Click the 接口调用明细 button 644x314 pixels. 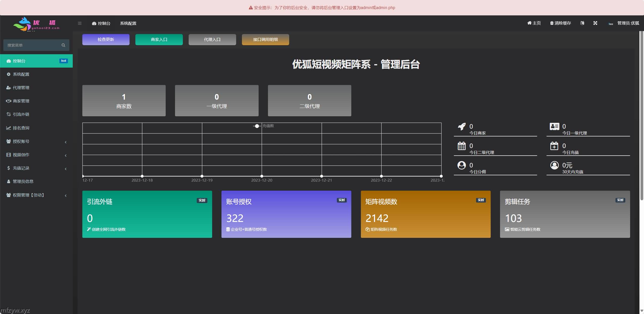tap(265, 40)
